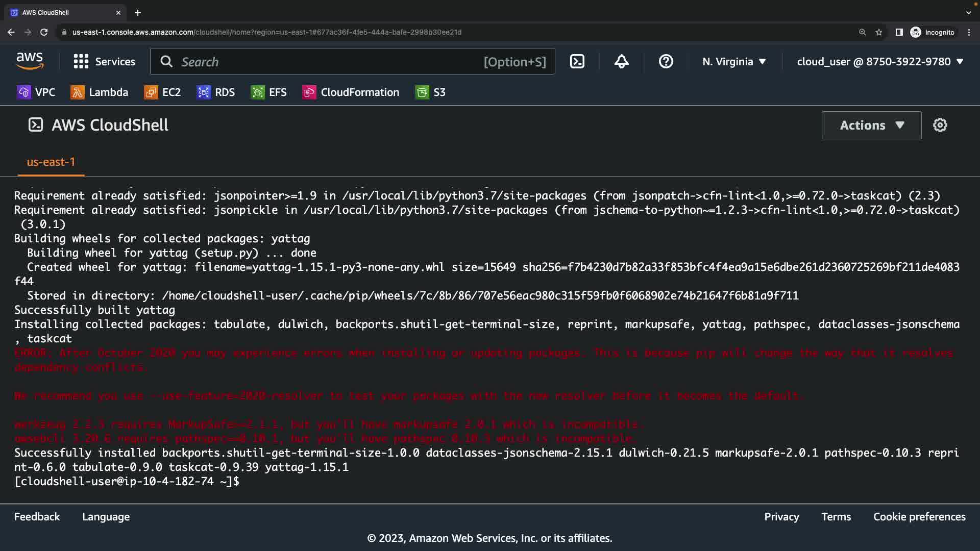Expand the cloud_user account menu

coord(880,62)
